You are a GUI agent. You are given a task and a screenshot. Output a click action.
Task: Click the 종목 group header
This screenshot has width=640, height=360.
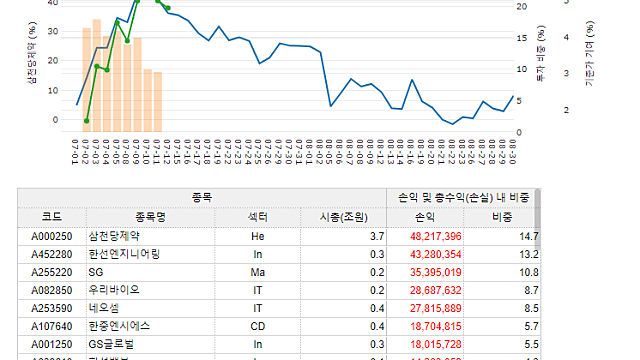click(x=202, y=198)
